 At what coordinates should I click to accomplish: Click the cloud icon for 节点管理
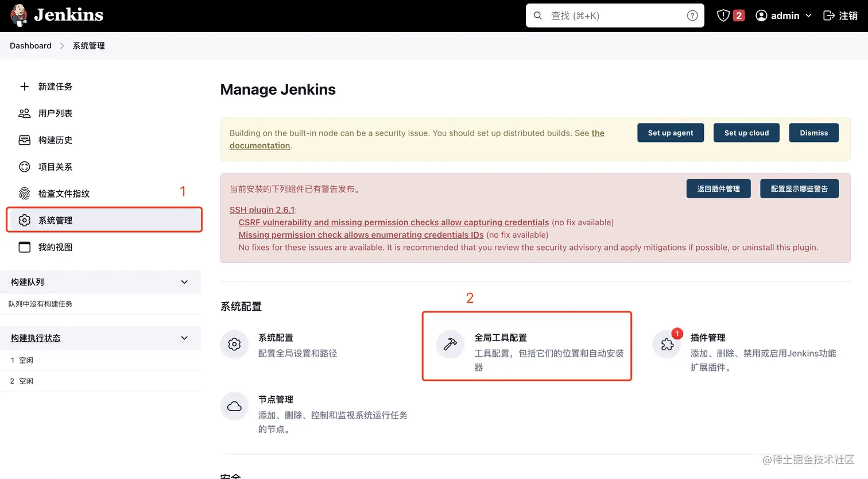(234, 406)
